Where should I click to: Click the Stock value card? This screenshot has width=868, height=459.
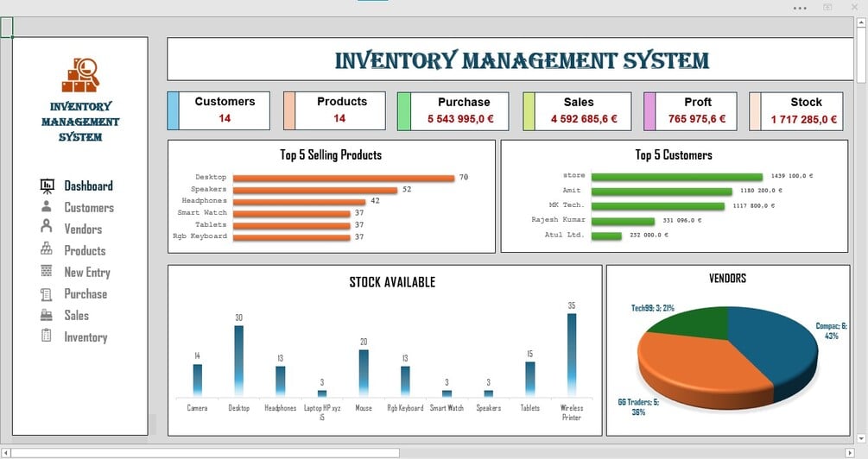tap(796, 111)
